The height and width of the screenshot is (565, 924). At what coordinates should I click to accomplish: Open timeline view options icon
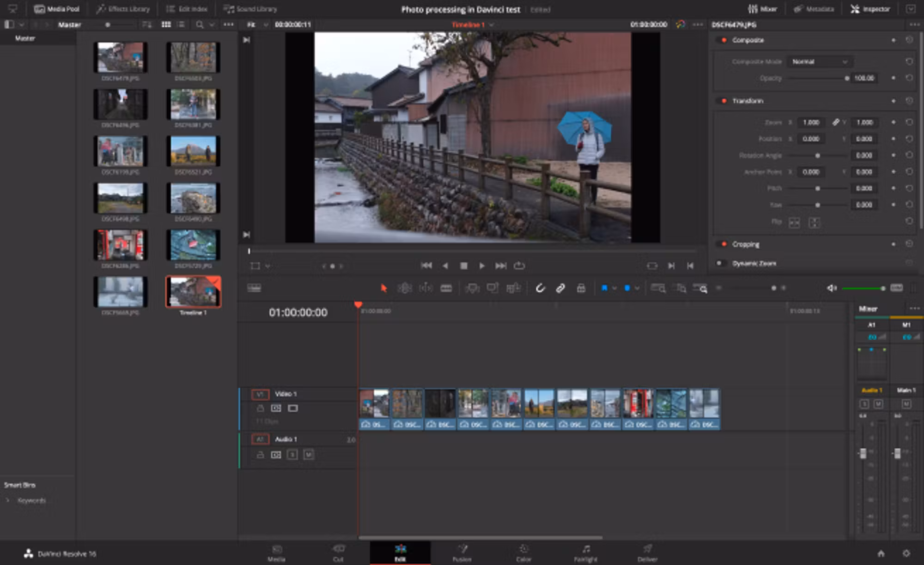pos(254,288)
